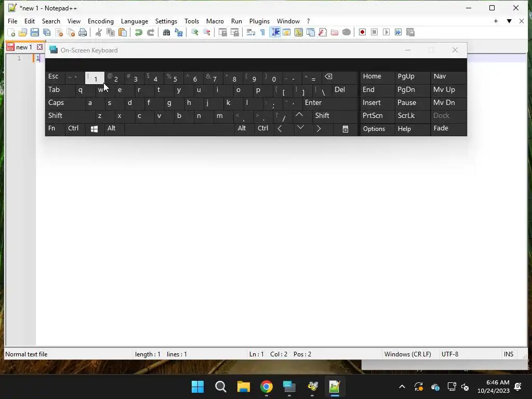Click the up arrow key on On-Screen Keyboard
532x399 pixels.
click(x=299, y=116)
